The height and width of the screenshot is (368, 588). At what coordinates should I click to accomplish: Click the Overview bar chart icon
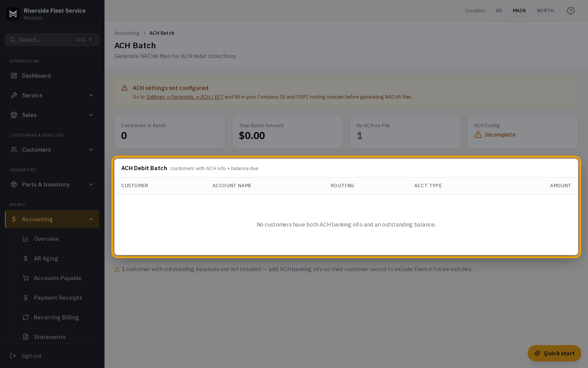click(26, 239)
